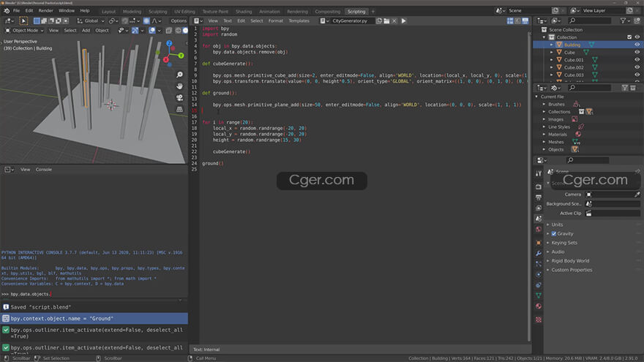The image size is (644, 362).
Task: Hide Cube.001 in the outliner
Action: 637,60
